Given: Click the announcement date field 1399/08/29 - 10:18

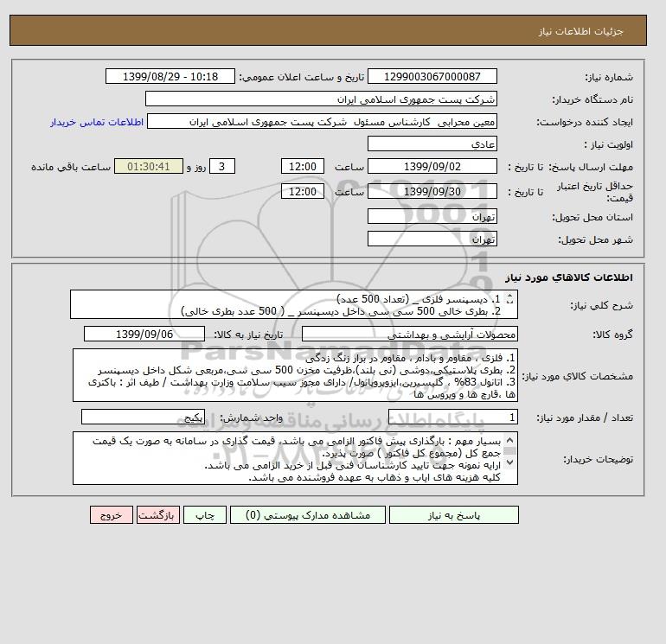Looking at the screenshot, I should pos(170,77).
